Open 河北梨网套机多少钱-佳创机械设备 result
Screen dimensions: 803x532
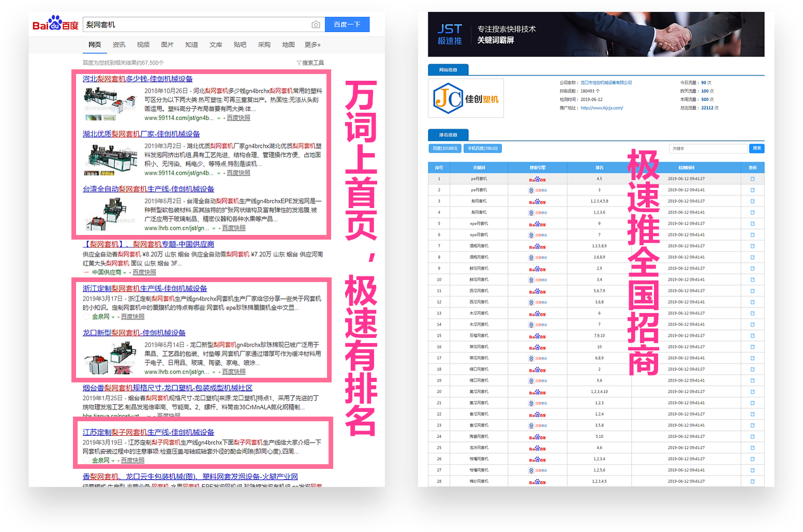(x=138, y=79)
